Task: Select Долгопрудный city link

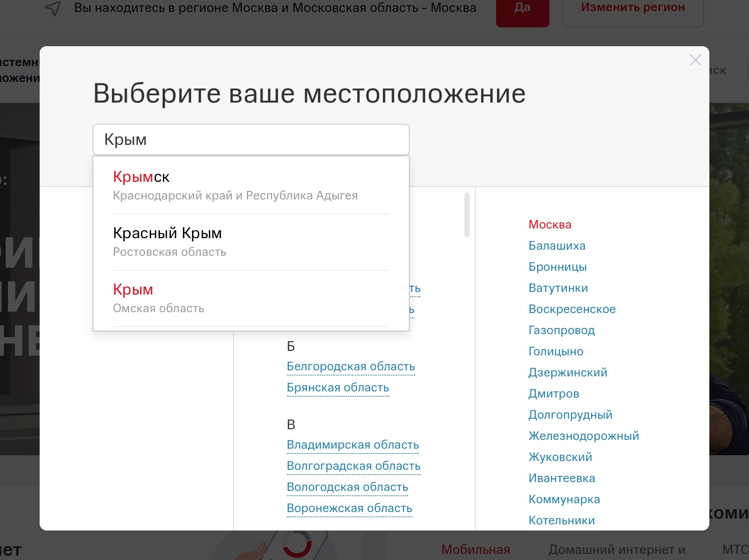Action: [570, 415]
